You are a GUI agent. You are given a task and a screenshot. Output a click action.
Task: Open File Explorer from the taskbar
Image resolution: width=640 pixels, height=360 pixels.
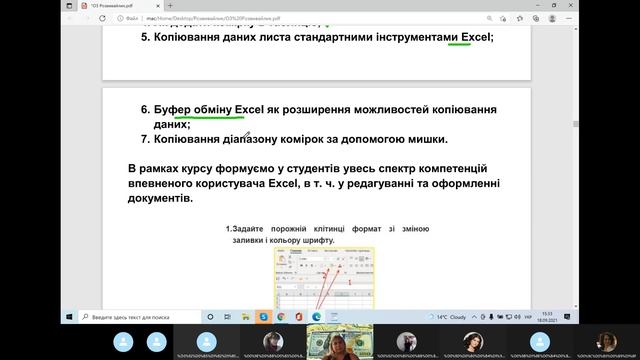tap(246, 317)
